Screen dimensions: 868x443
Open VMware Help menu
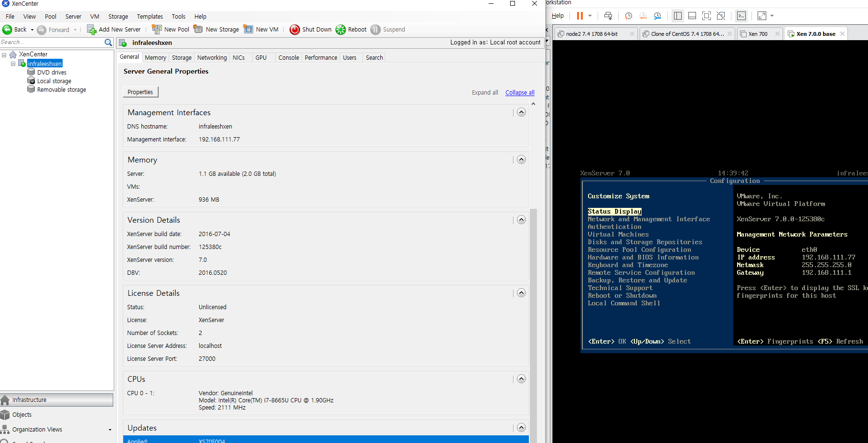[x=557, y=16]
